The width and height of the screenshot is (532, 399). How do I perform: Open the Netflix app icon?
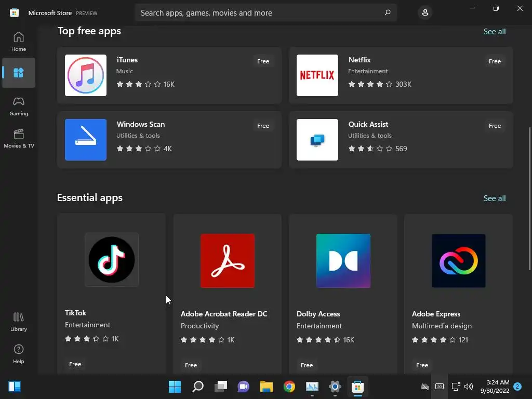[317, 75]
